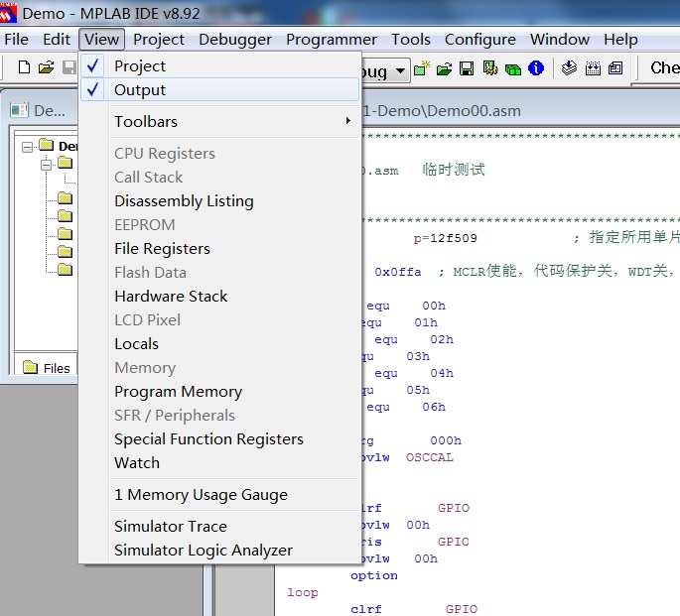Click the green Save Workspace floppy icon

[x=467, y=68]
